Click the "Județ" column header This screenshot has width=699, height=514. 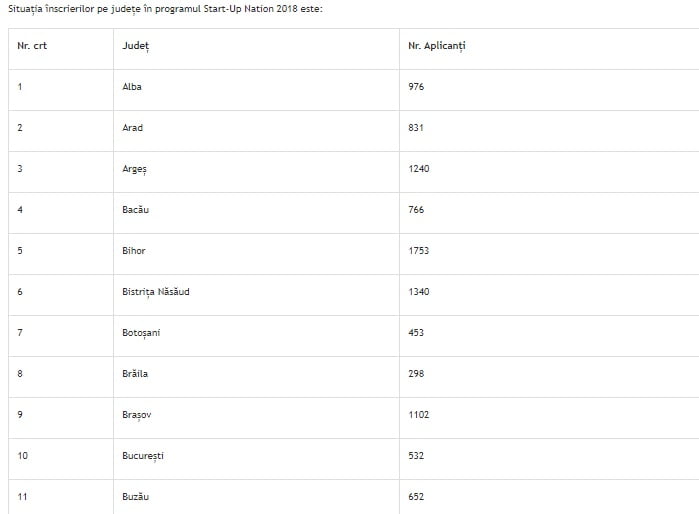[x=135, y=46]
